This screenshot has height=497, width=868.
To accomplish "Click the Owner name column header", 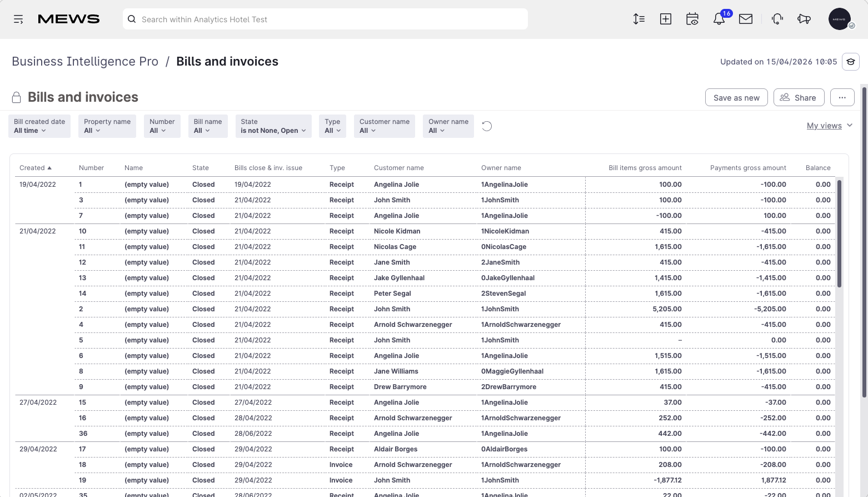I will [x=501, y=168].
